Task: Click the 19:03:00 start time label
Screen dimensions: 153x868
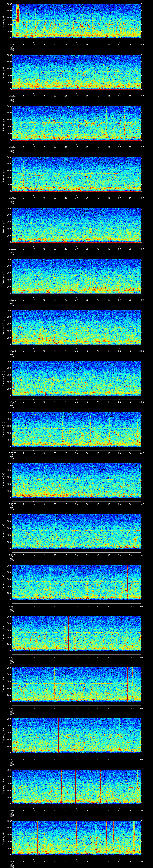Action: coord(12,147)
